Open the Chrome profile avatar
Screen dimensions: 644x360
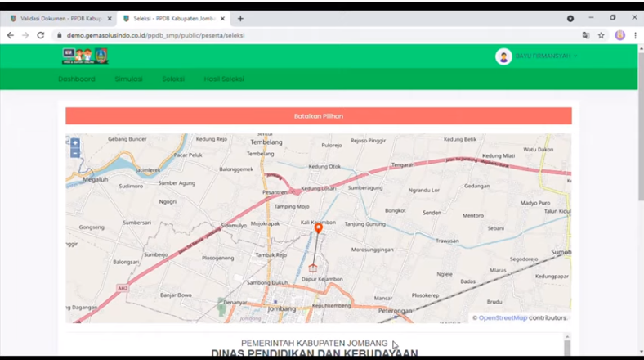click(x=619, y=35)
